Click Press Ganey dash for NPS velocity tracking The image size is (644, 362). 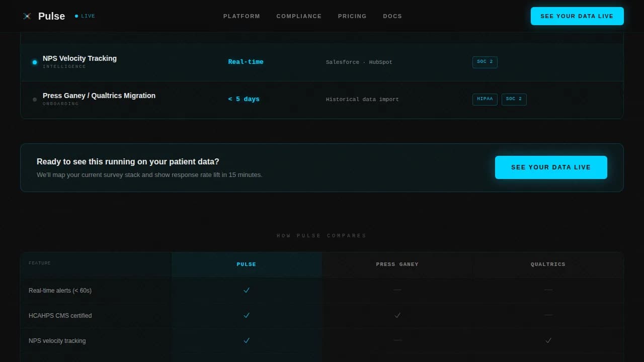click(x=397, y=340)
